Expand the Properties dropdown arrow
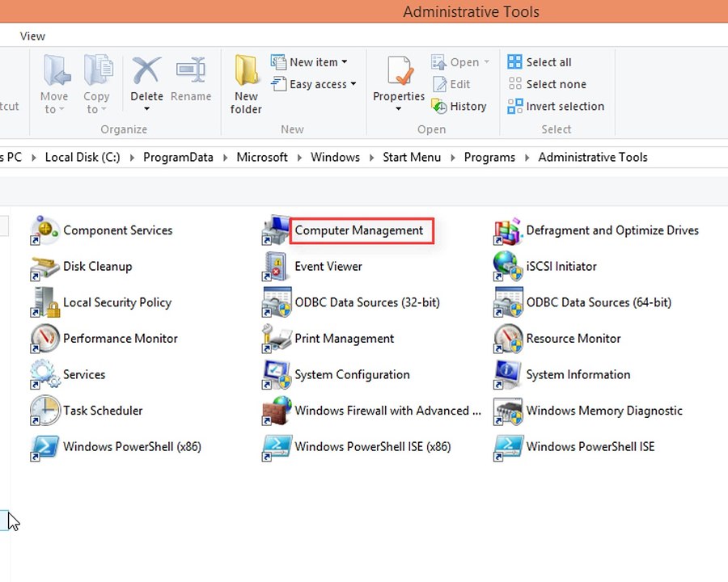 pyautogui.click(x=398, y=109)
